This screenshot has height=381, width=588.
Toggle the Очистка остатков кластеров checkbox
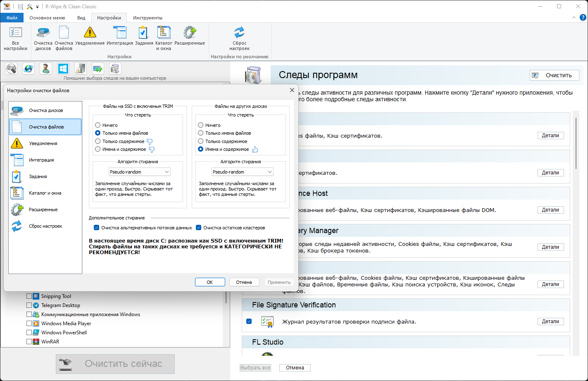click(x=199, y=228)
